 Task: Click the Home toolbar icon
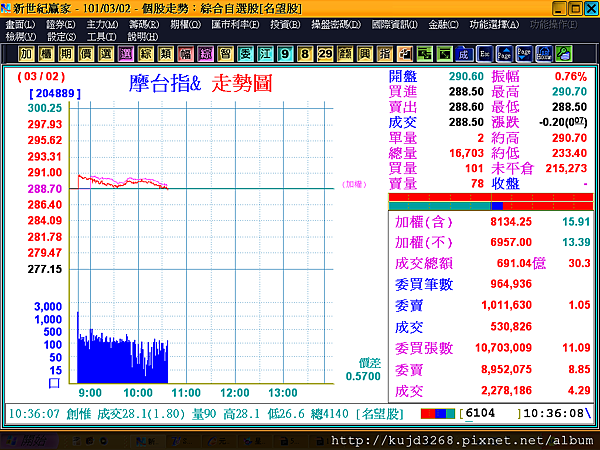coord(544,54)
